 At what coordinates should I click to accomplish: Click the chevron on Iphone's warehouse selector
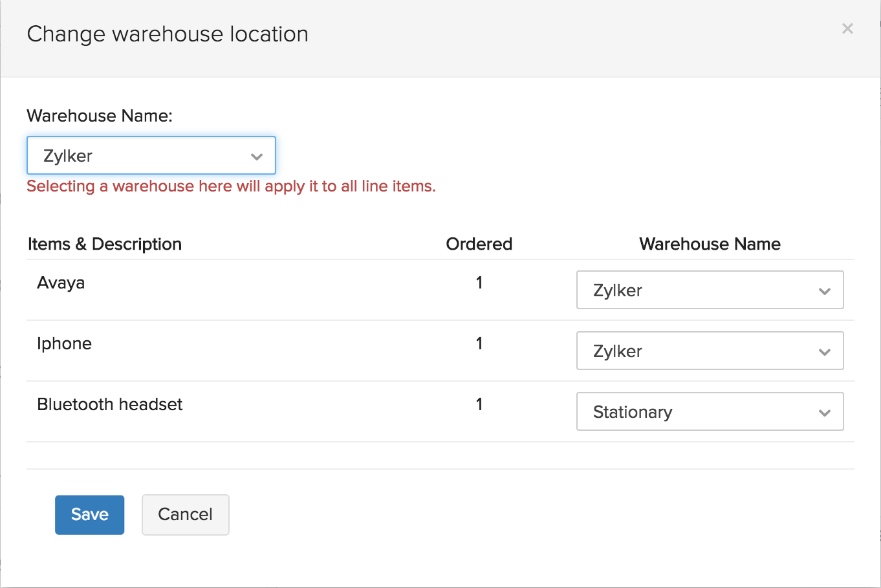coord(824,351)
